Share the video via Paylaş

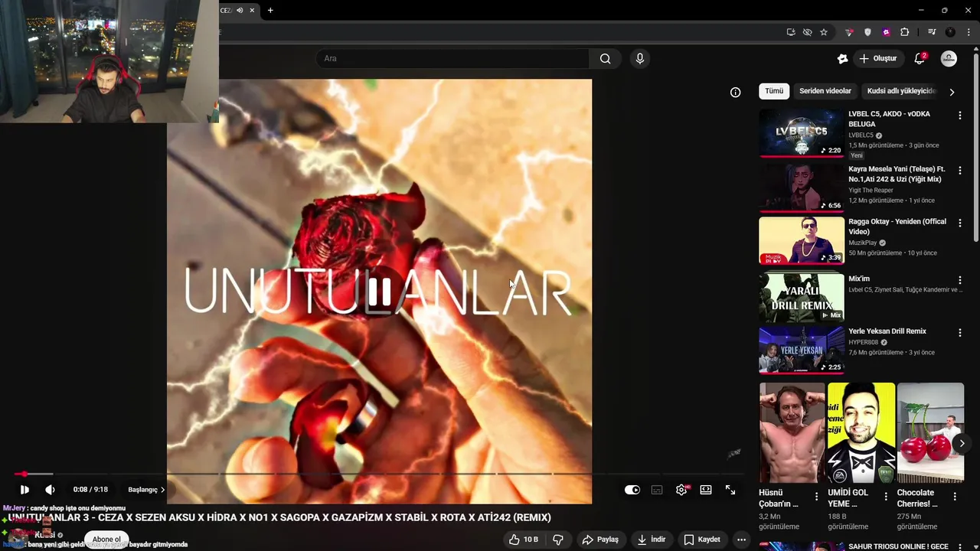pos(600,540)
